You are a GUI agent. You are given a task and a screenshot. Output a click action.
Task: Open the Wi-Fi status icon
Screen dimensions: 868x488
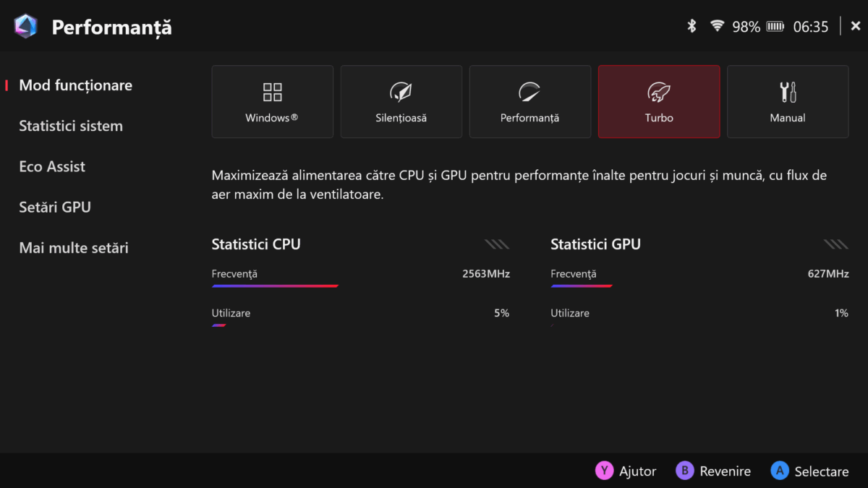click(717, 27)
